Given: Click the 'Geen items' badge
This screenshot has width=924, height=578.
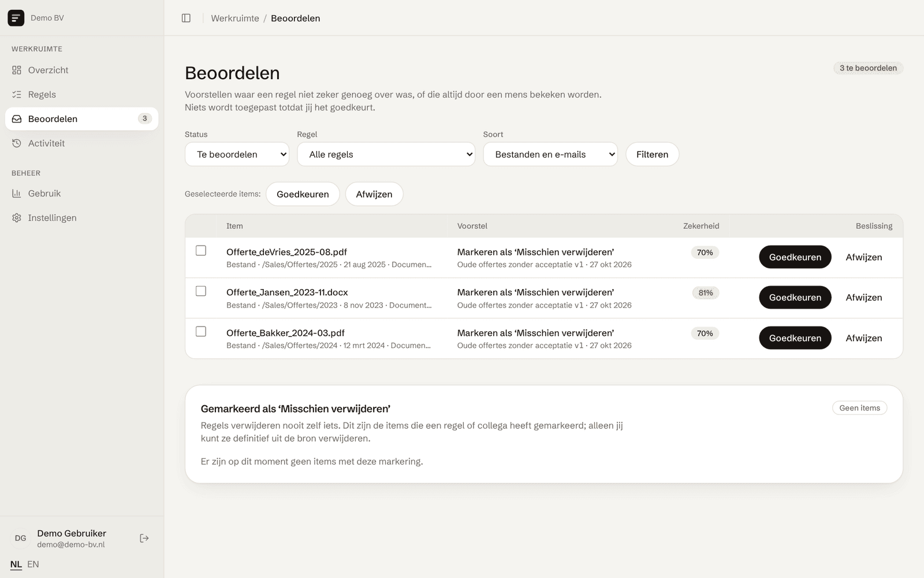Looking at the screenshot, I should [859, 408].
